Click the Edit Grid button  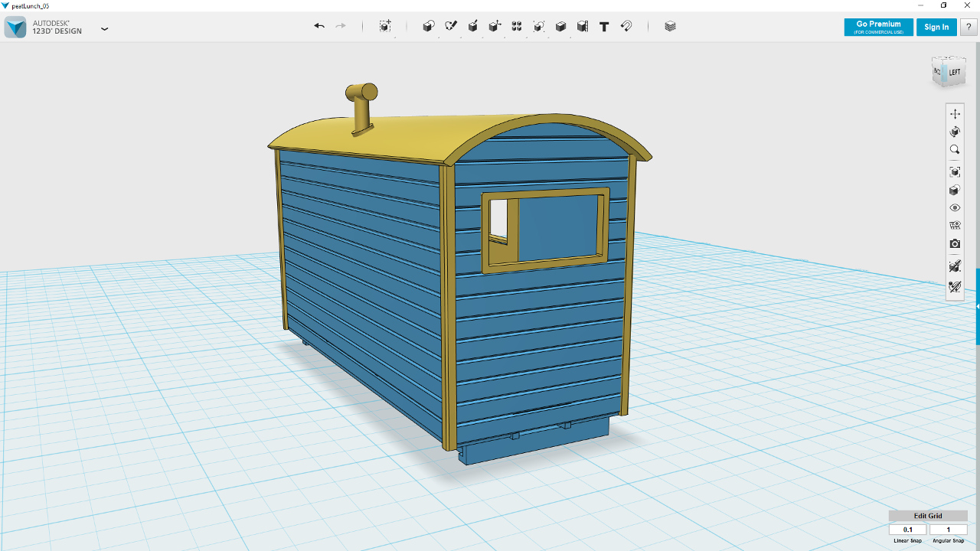pyautogui.click(x=928, y=516)
